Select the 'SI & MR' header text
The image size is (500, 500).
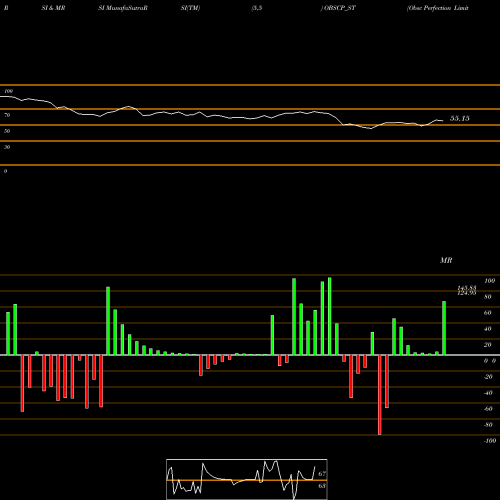pyautogui.click(x=53, y=8)
